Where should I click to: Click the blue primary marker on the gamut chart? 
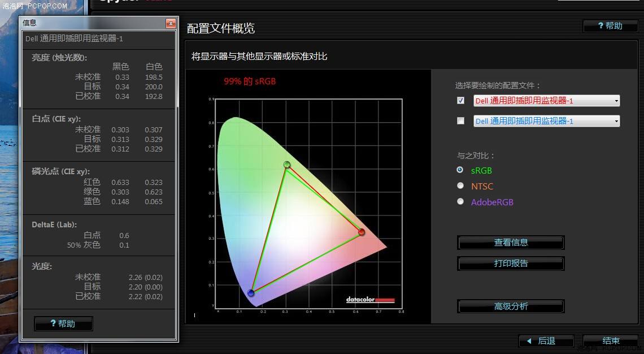(x=251, y=293)
